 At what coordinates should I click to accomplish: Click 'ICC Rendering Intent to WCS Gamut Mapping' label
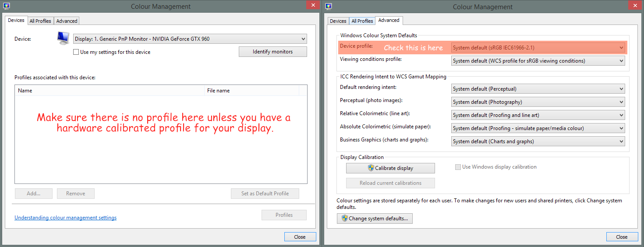[393, 77]
